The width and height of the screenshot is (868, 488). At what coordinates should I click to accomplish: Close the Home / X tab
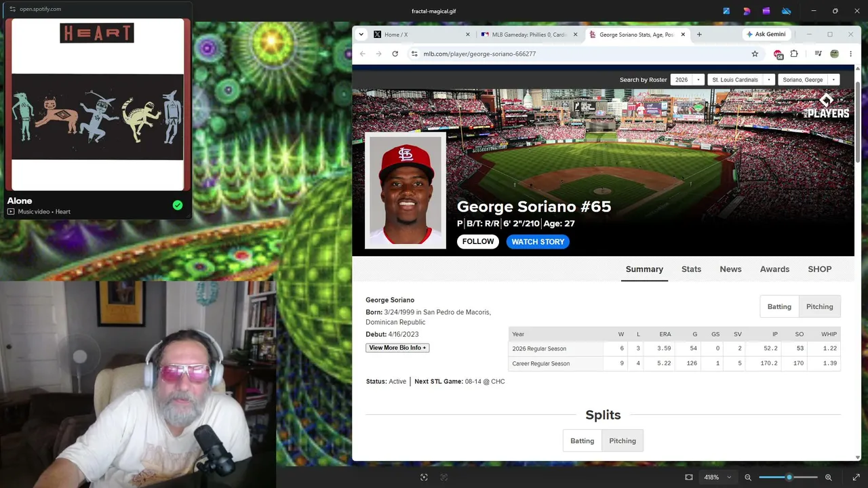pyautogui.click(x=467, y=35)
